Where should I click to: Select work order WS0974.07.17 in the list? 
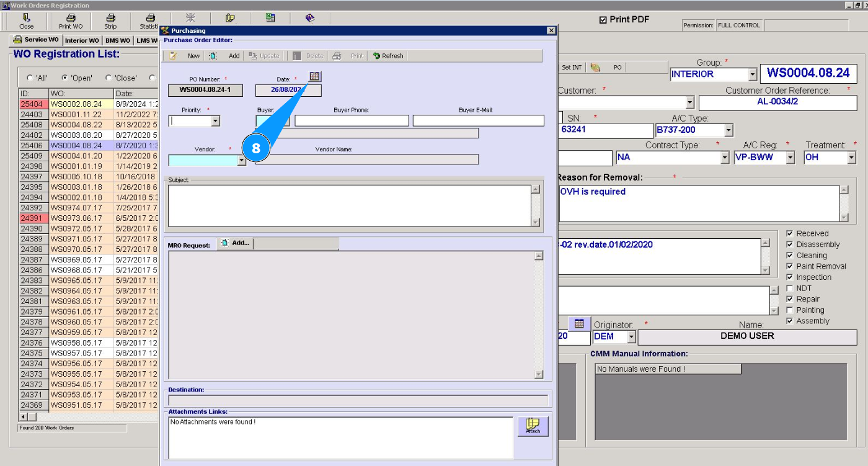(x=81, y=208)
